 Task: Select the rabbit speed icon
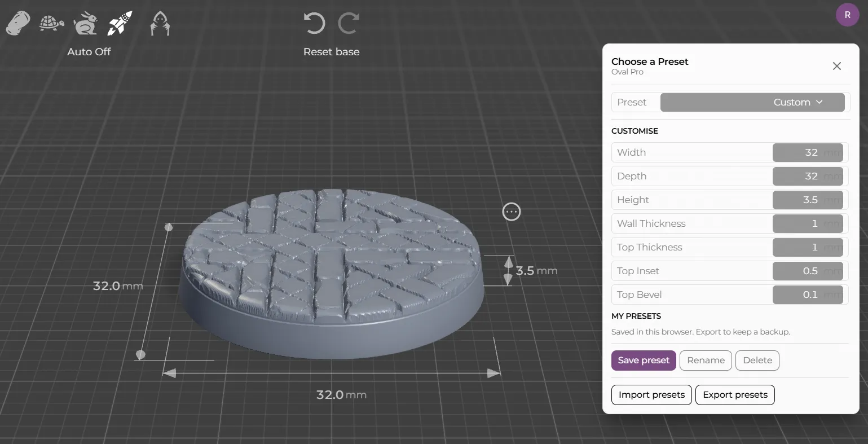pos(86,24)
